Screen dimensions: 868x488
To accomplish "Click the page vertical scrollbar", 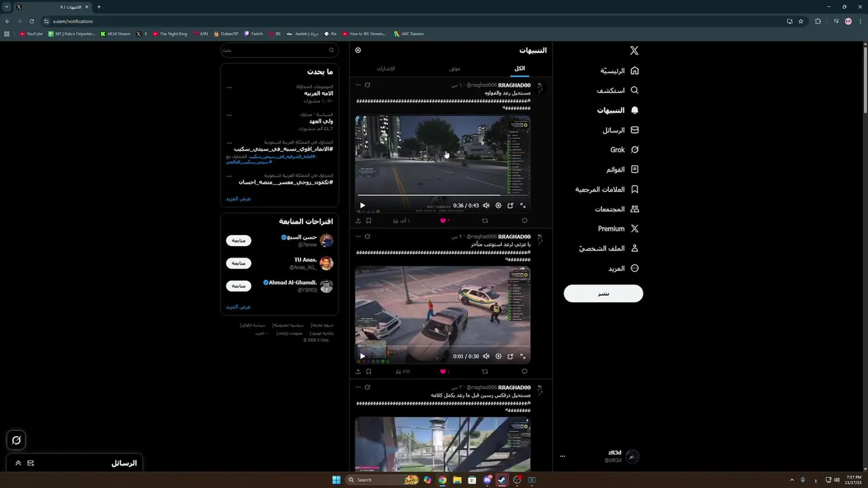I will tap(865, 81).
